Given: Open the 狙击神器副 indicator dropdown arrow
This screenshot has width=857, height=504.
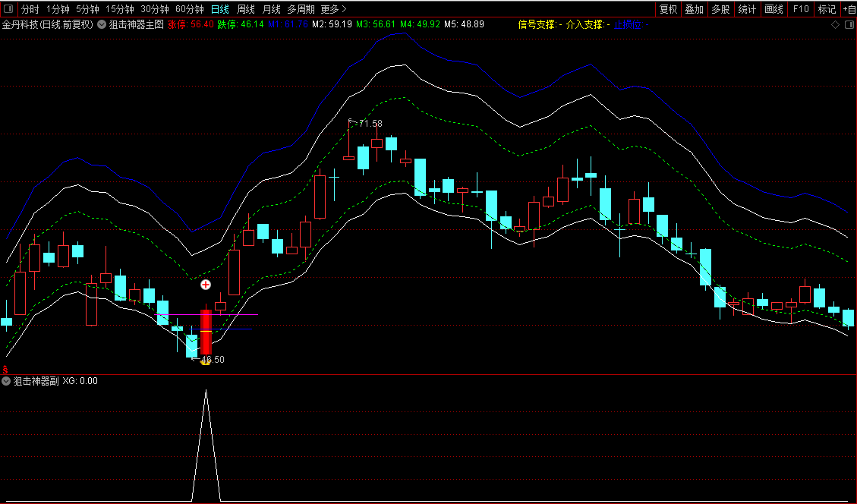Looking at the screenshot, I should 6,381.
